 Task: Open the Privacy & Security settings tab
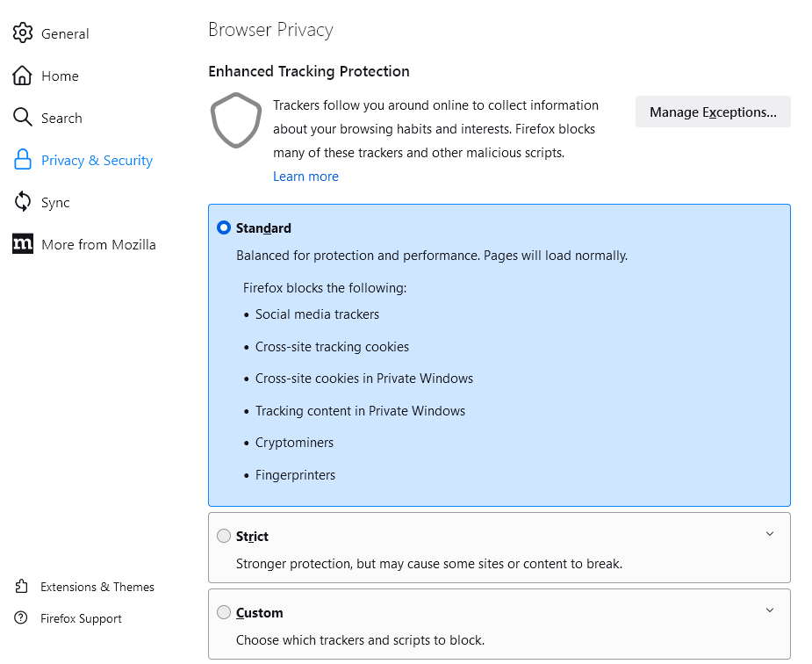(x=97, y=161)
